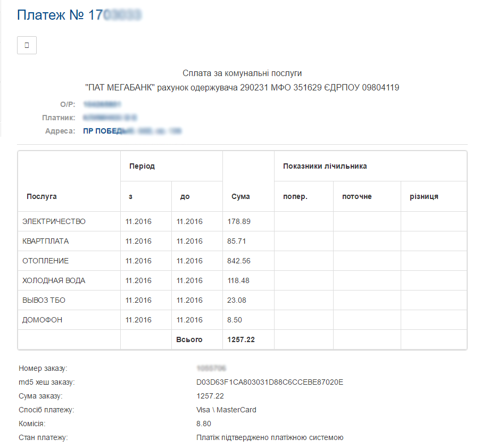481x448 pixels.
Task: Open the blue ПР ПОБЕДЫ address link
Action: tap(132, 131)
